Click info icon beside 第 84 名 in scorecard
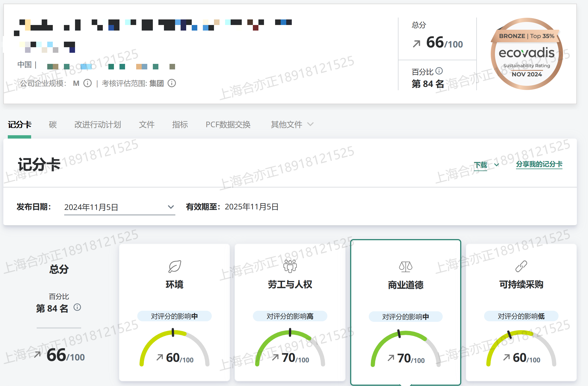This screenshot has height=386, width=588. [x=77, y=307]
